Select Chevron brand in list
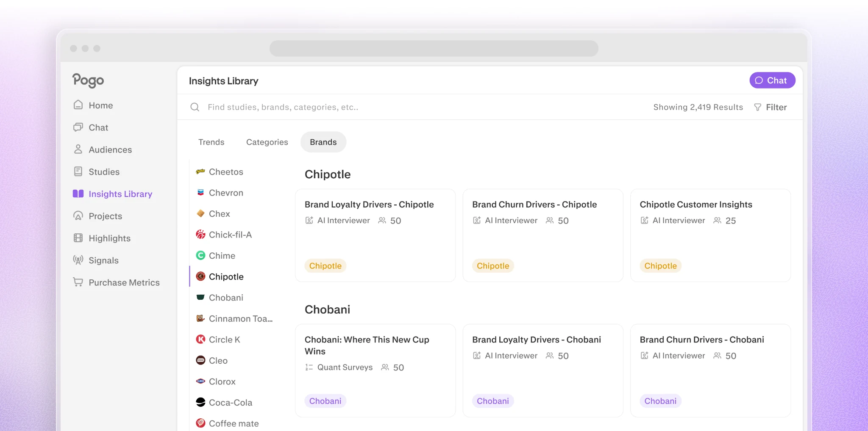 pos(220,193)
